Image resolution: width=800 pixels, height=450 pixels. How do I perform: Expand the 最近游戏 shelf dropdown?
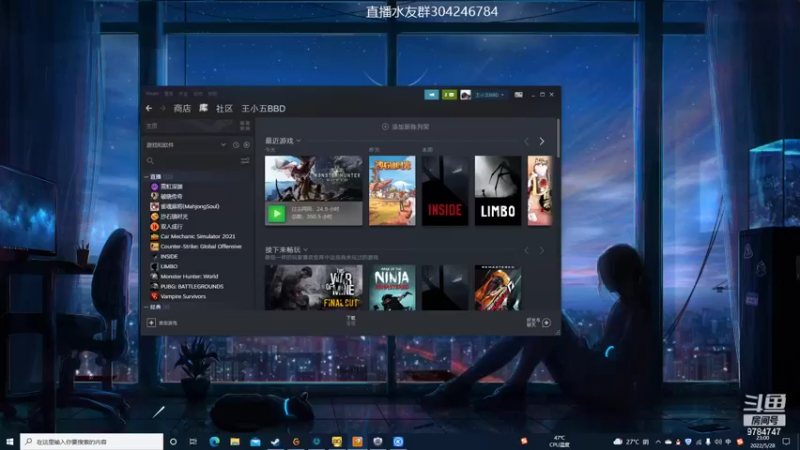click(x=298, y=141)
